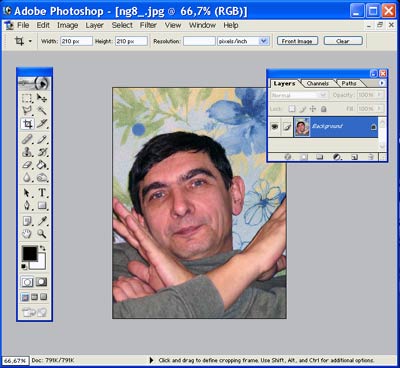Open Adobe Online feather image in toolbox
Screen dimensions: 400x368
pos(34,84)
